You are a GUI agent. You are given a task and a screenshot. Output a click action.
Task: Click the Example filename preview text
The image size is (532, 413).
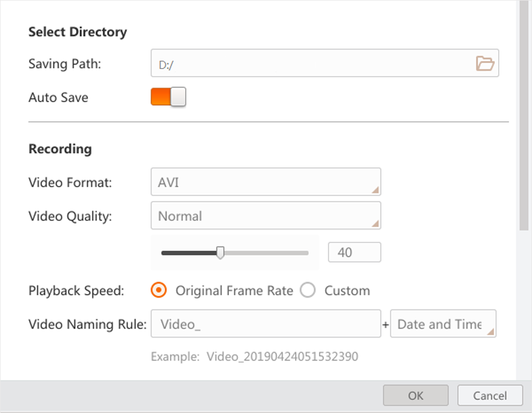(254, 357)
